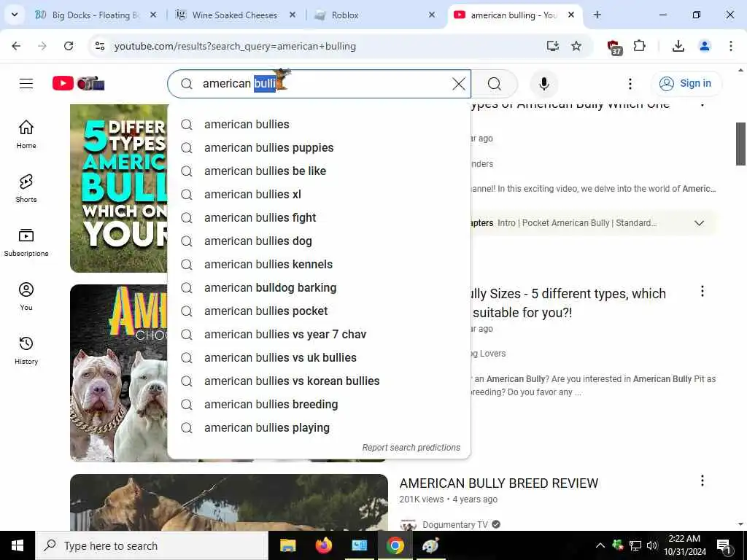Click Report search predictions link
Screen dimensions: 747x560
tap(411, 448)
